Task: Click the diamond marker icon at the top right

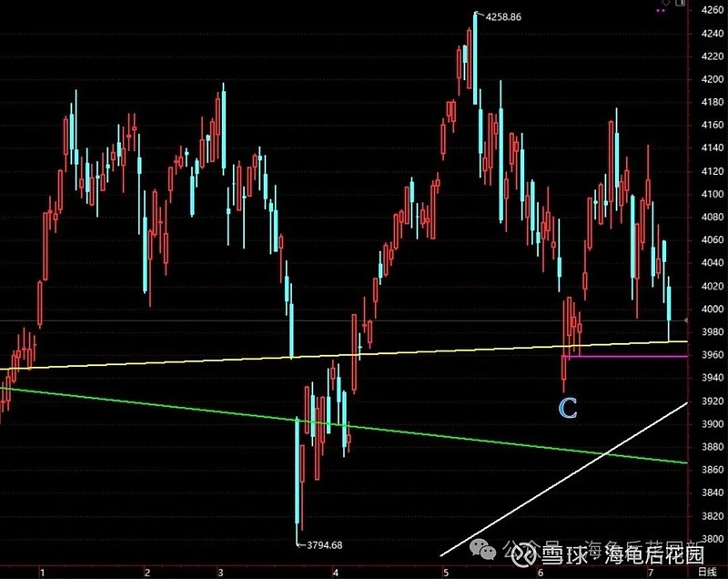Action: [x=666, y=3]
